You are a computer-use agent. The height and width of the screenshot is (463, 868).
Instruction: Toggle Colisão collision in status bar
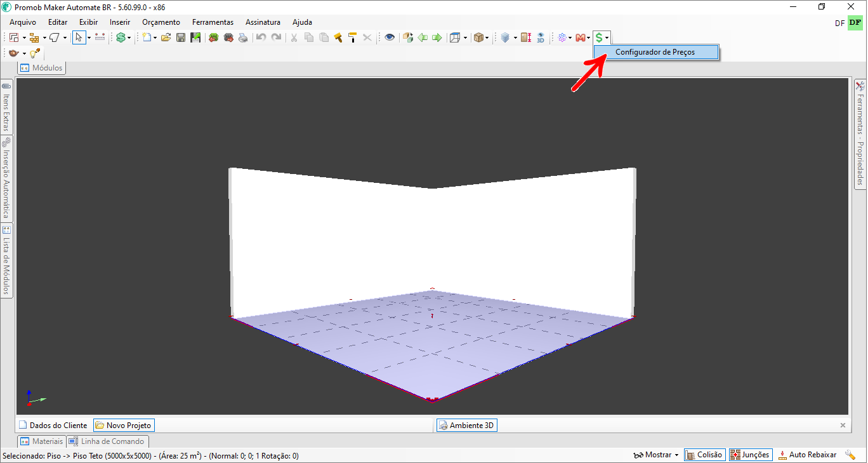click(x=704, y=455)
